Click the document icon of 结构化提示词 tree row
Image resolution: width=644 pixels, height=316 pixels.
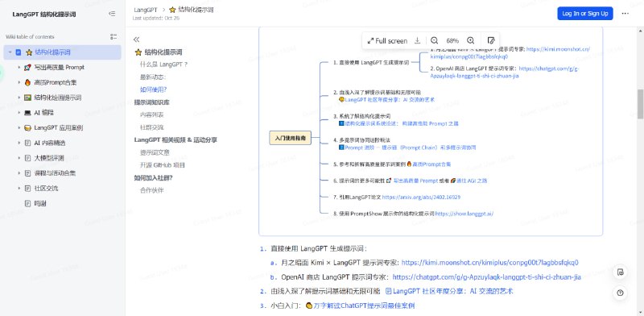[18, 52]
